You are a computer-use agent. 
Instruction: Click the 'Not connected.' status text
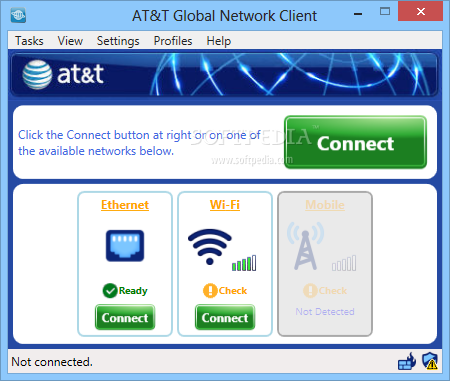[x=52, y=362]
